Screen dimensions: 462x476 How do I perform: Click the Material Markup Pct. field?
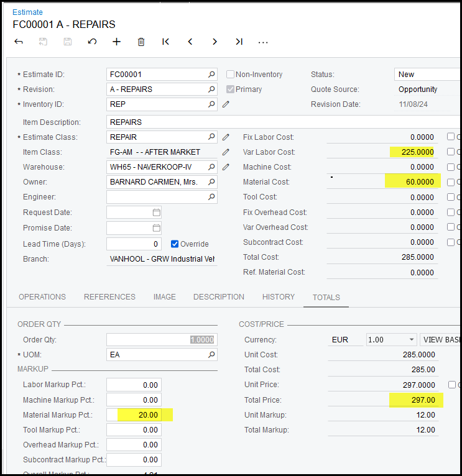click(134, 415)
